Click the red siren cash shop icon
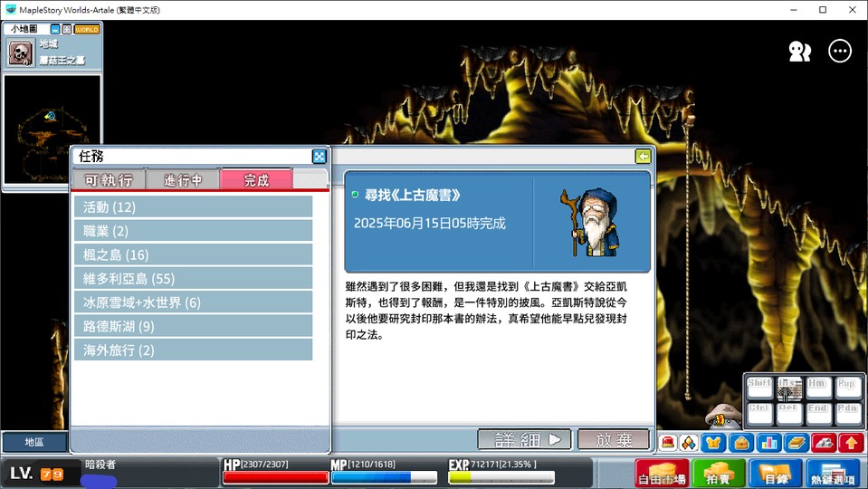This screenshot has width=868, height=489. [x=668, y=443]
